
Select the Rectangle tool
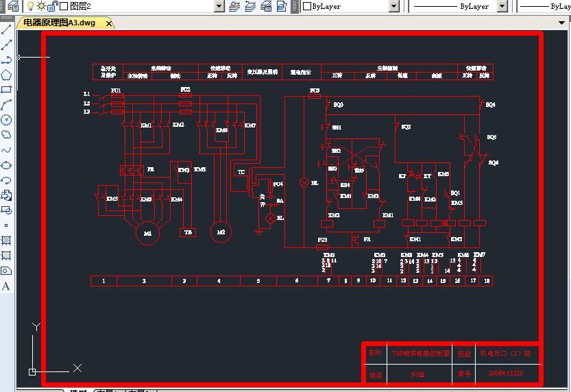pyautogui.click(x=7, y=90)
